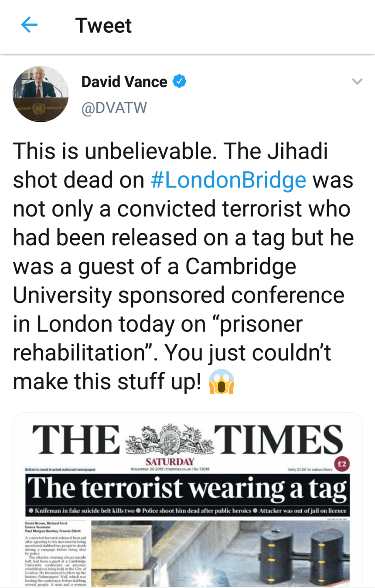This screenshot has height=588, width=375.
Task: Follow the #LondonBridge hashtag
Action: tap(228, 180)
